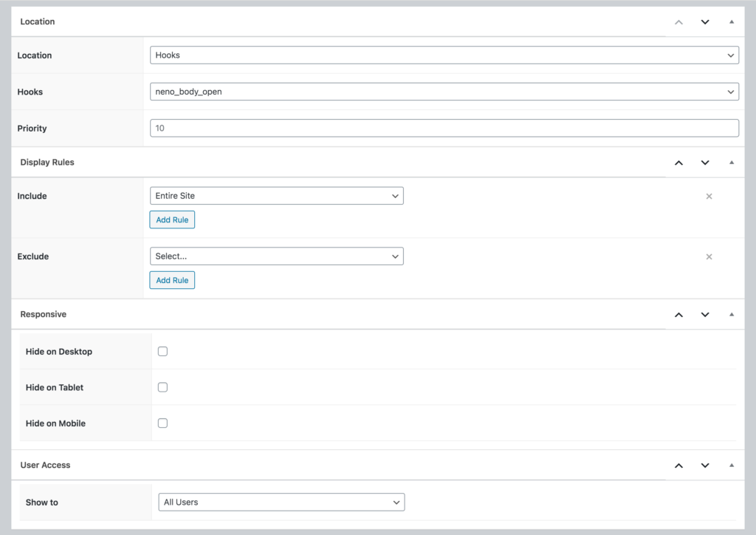
Task: Enable Hide on Tablet checkbox
Action: point(162,387)
